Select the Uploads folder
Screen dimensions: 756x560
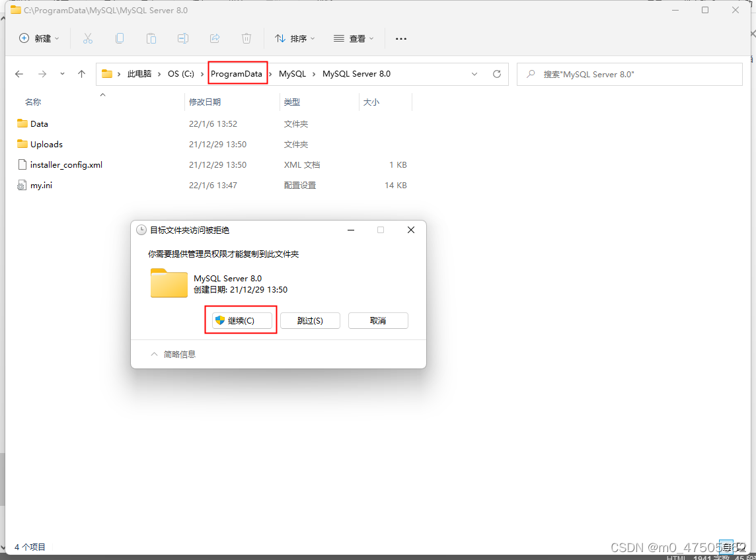(46, 144)
